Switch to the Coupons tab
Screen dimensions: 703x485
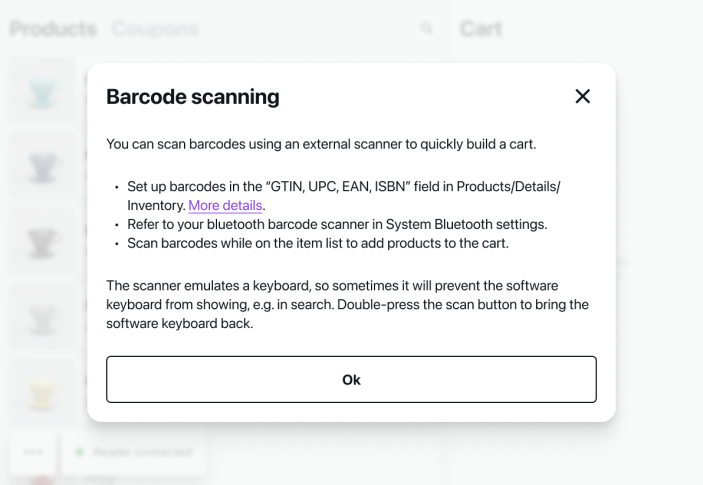[155, 29]
